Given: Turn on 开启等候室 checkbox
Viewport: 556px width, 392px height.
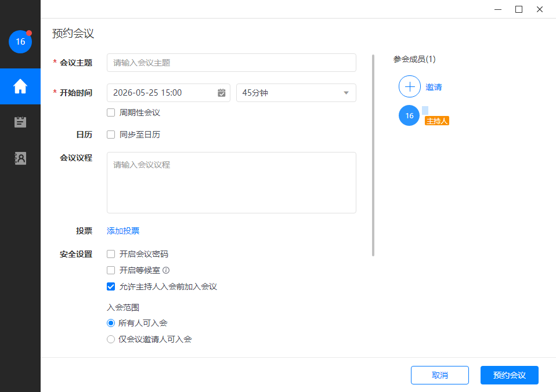Looking at the screenshot, I should tap(111, 270).
